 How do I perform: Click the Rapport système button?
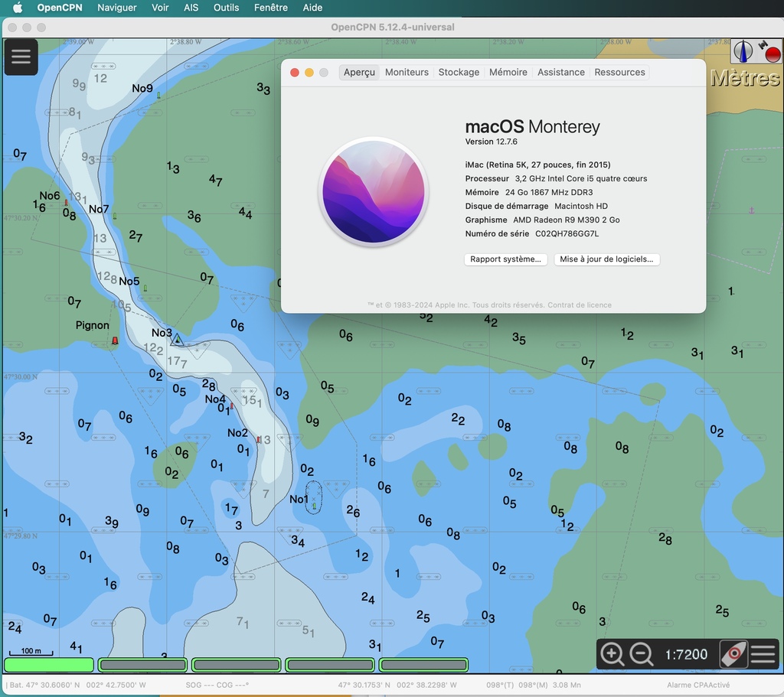coord(505,259)
